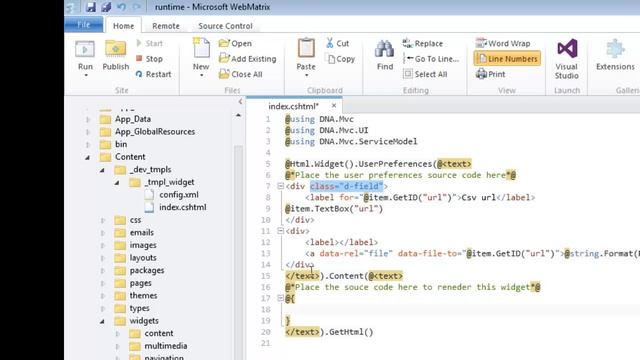
Task: Select the emails folder
Action: point(142,233)
